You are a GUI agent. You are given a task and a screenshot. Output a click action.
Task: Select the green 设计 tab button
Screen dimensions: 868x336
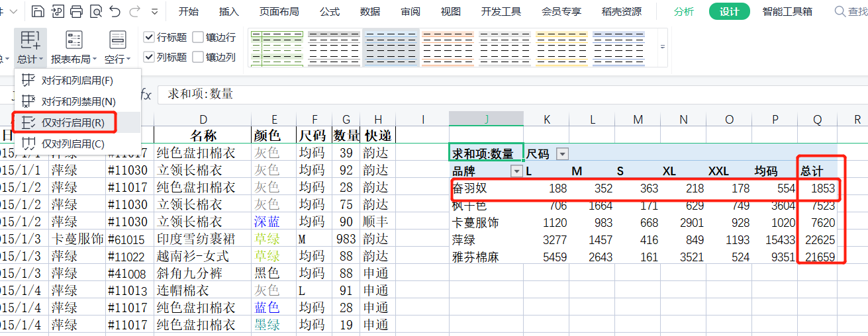coord(730,12)
